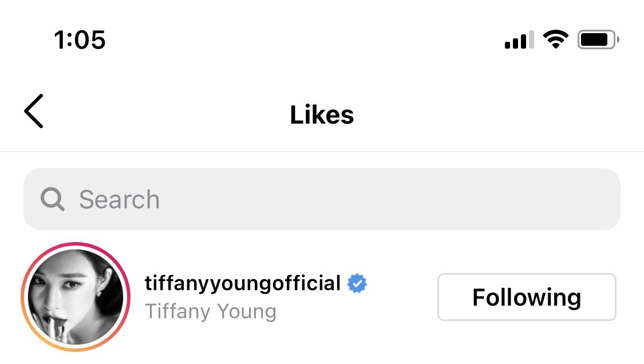Click the Search placeholder text
The height and width of the screenshot is (364, 644).
119,199
